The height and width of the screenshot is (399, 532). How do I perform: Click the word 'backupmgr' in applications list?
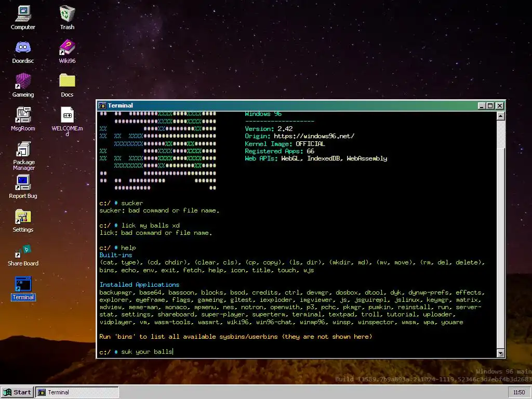(116, 292)
